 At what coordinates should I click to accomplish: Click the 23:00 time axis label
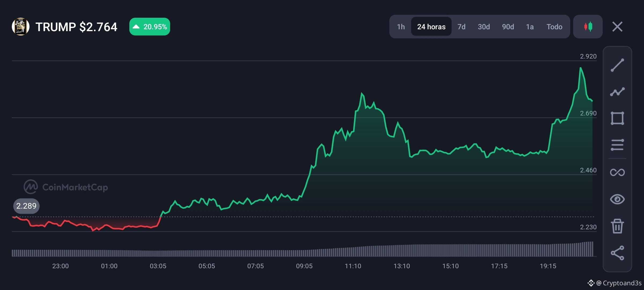click(x=60, y=266)
